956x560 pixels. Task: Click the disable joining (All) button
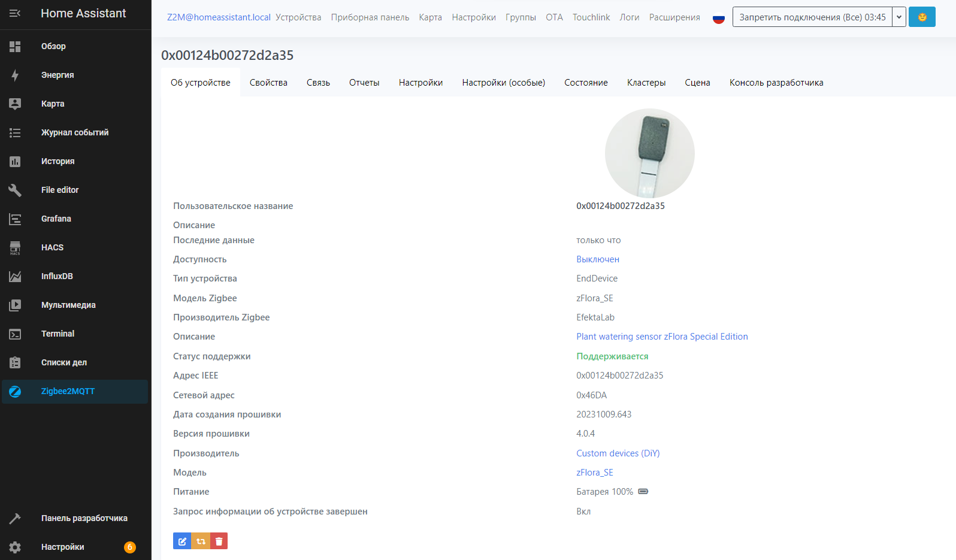(812, 17)
